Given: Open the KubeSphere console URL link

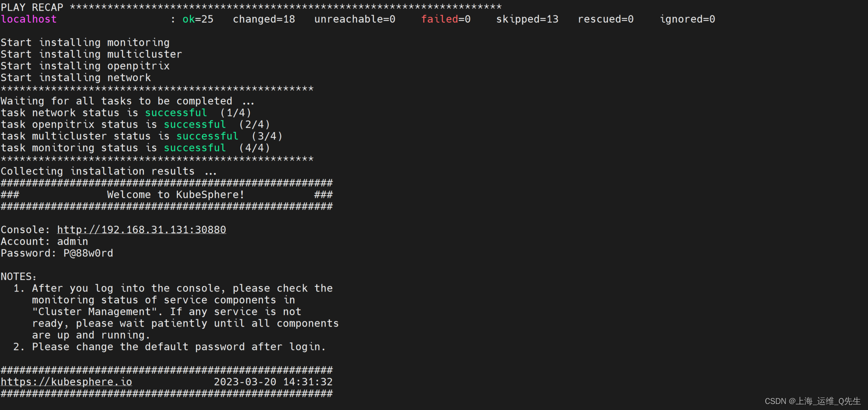Looking at the screenshot, I should [x=142, y=230].
